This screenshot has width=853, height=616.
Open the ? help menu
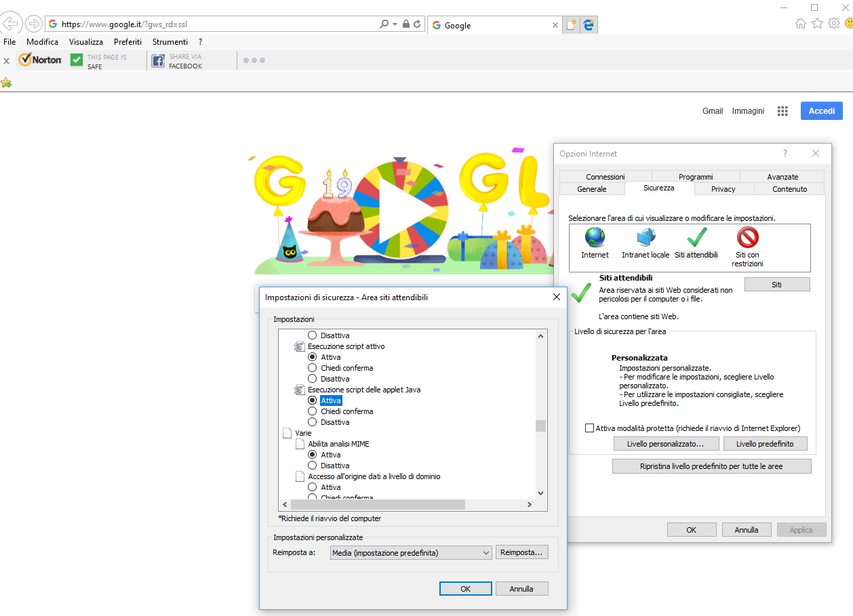click(x=200, y=42)
